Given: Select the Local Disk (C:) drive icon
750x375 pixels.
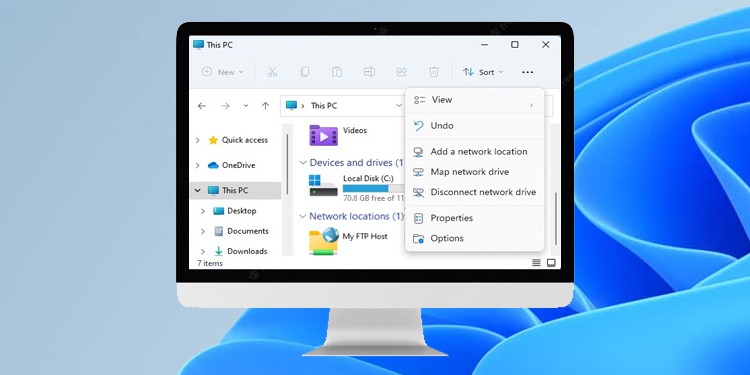Looking at the screenshot, I should [x=323, y=186].
